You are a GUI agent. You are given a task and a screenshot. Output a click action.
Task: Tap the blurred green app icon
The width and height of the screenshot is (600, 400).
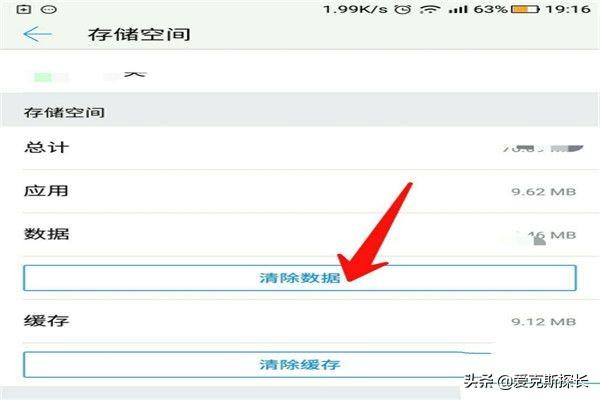(43, 77)
